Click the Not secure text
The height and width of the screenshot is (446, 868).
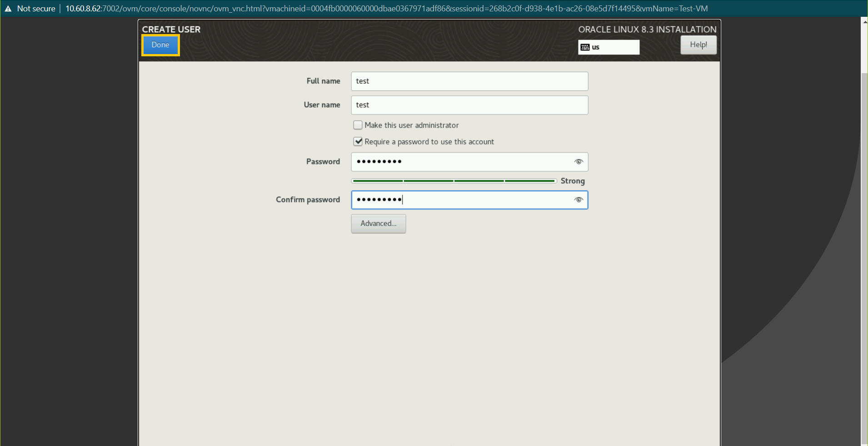click(36, 9)
